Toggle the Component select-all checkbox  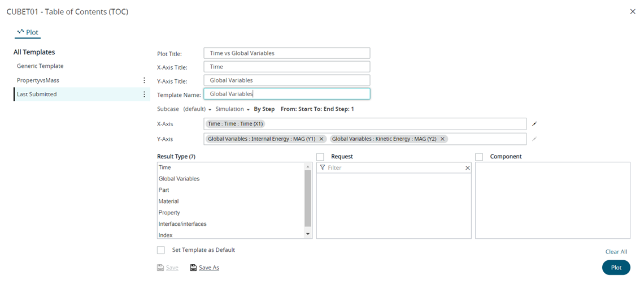pyautogui.click(x=480, y=157)
